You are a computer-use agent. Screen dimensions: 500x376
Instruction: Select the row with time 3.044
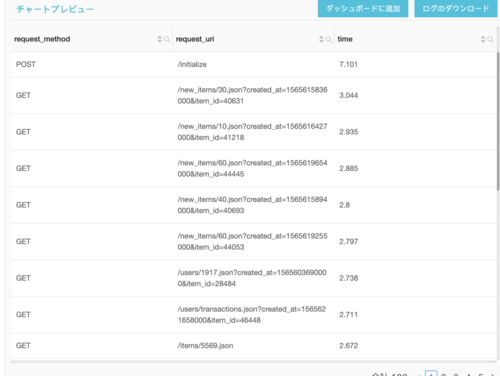[x=254, y=95]
